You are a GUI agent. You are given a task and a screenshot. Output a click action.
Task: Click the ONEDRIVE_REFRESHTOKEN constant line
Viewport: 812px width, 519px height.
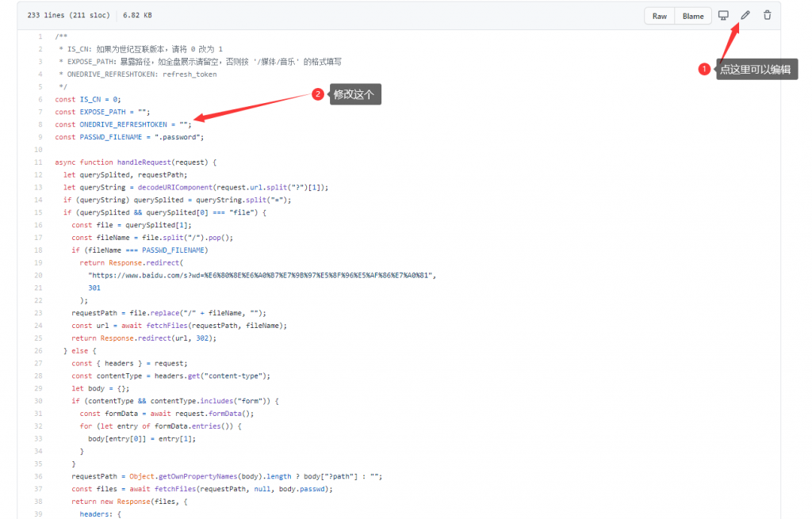(123, 124)
